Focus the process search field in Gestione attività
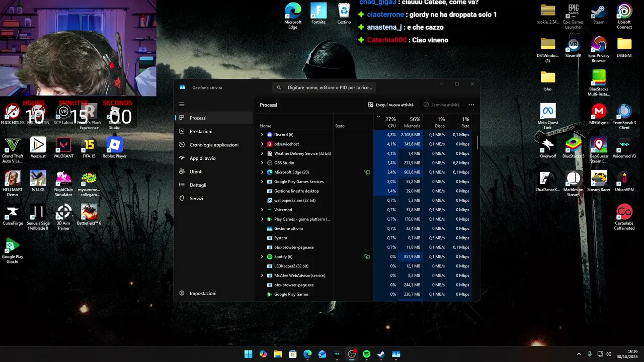This screenshot has height=362, width=644. pyautogui.click(x=325, y=87)
